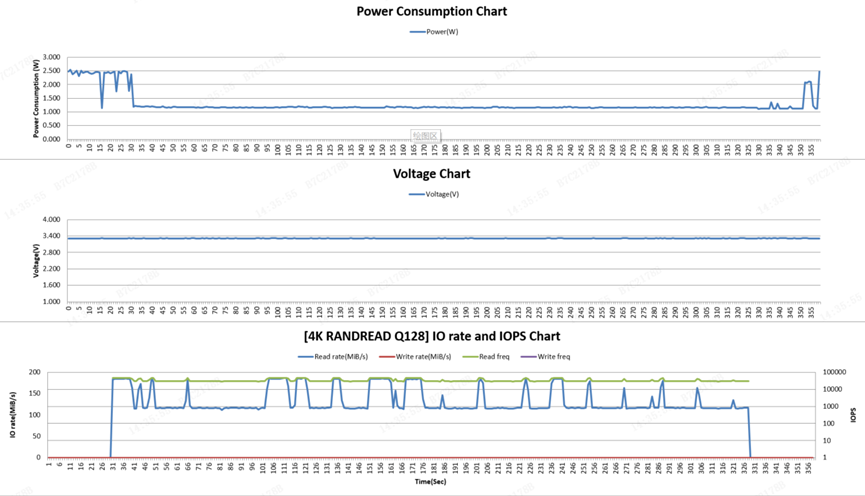Click the 1.000 tick in the Voltage chart
Viewport: 865px width, 496px height.
click(x=51, y=302)
